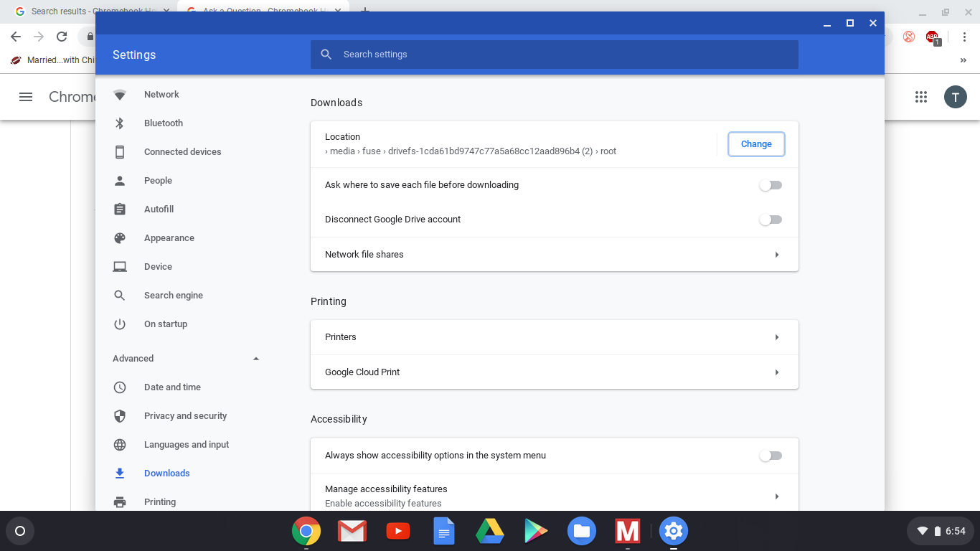Open YouTube from the shelf
This screenshot has width=980, height=551.
coord(397,531)
